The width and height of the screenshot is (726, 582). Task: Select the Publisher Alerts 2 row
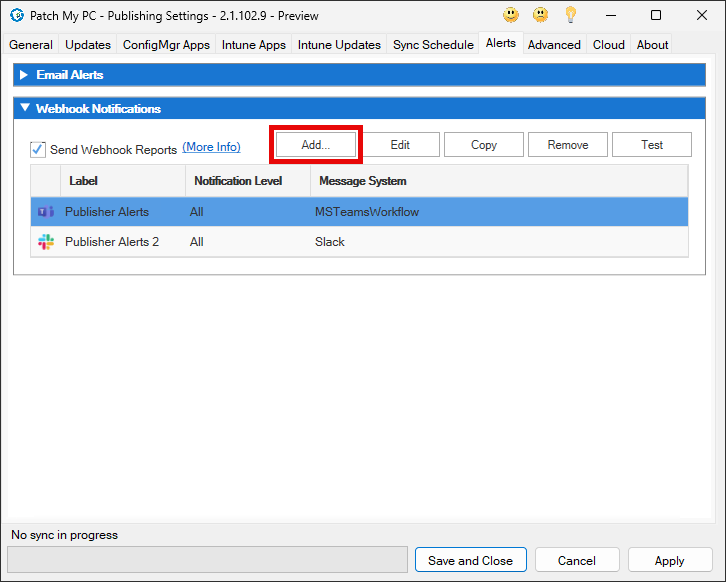coord(359,242)
